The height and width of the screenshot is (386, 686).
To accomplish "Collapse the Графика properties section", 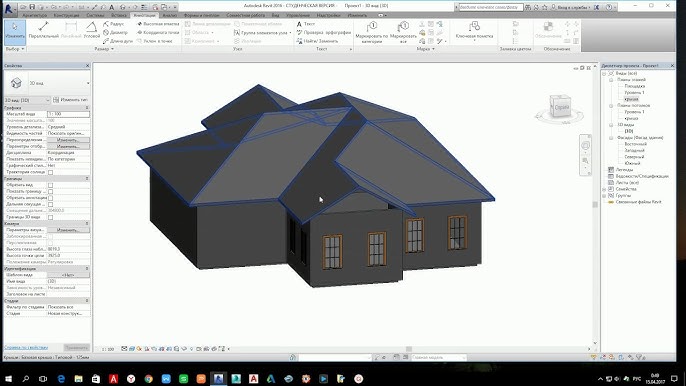I will (x=87, y=107).
